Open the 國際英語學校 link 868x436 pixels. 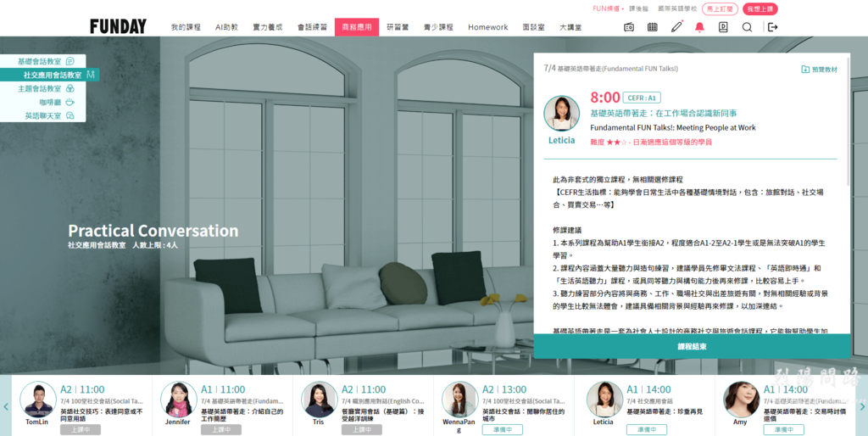[677, 8]
